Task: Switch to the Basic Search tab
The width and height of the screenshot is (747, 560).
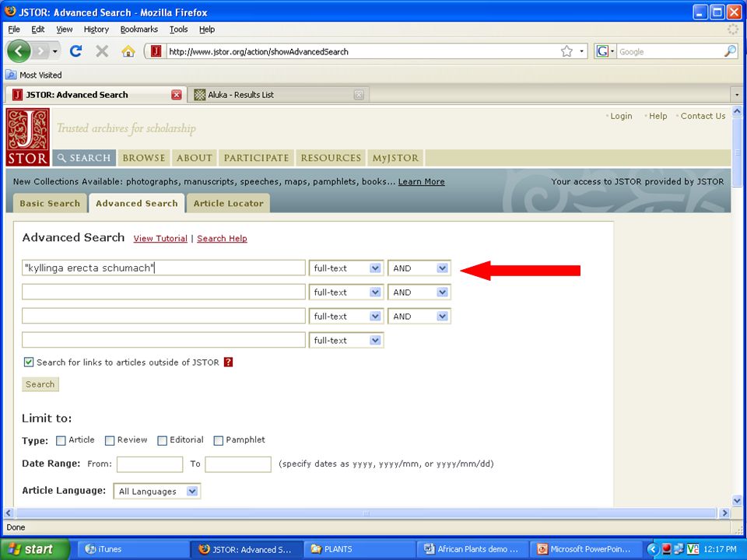Action: click(x=50, y=203)
